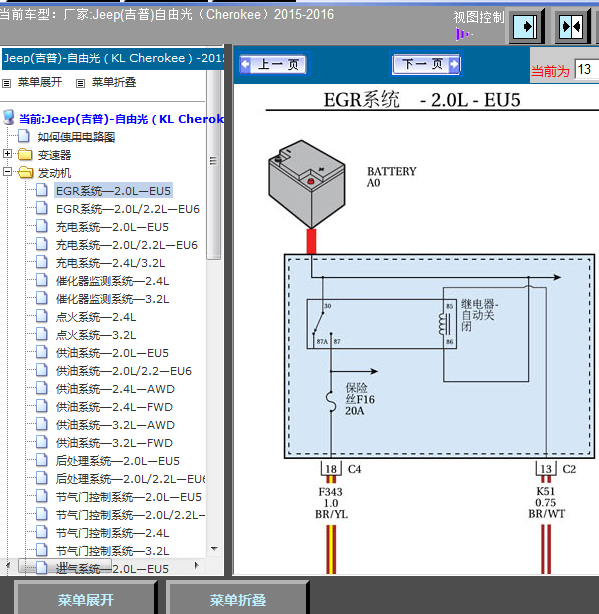Select the 变速器 folder
This screenshot has width=599, height=614.
tap(54, 155)
